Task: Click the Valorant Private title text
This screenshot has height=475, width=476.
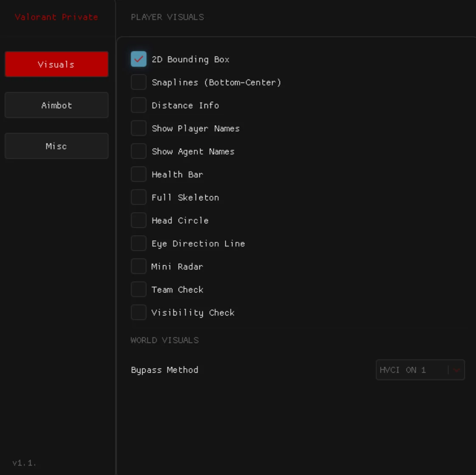Action: click(x=56, y=17)
